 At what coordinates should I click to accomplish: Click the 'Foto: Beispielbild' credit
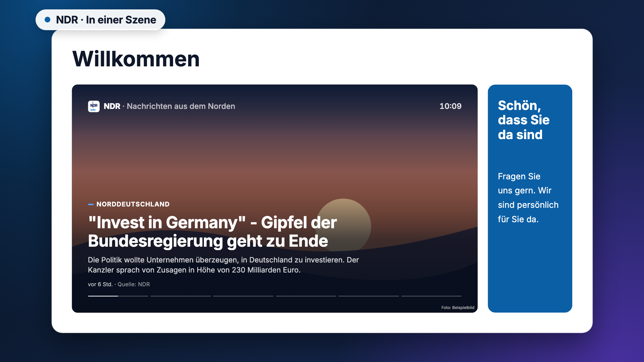tap(458, 308)
